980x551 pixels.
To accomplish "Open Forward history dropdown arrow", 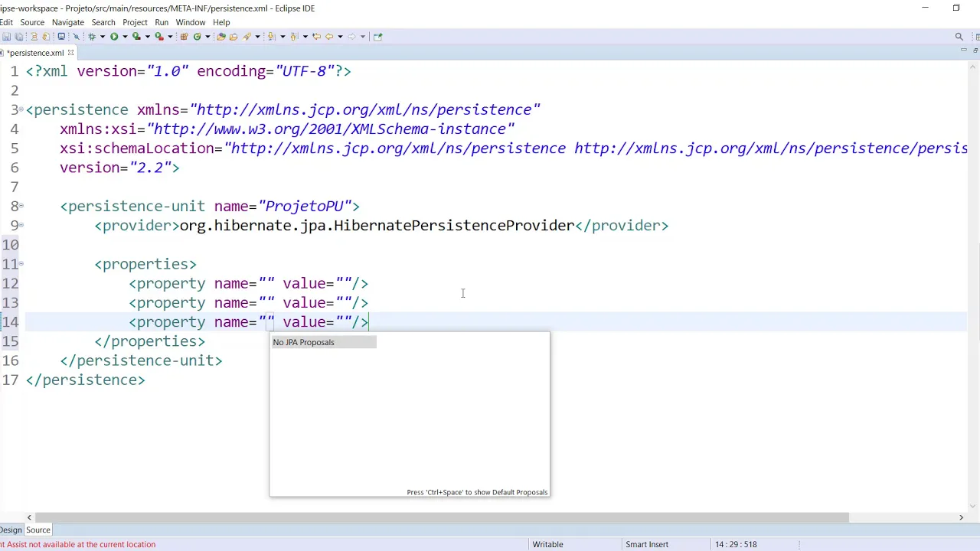I will pos(363,36).
